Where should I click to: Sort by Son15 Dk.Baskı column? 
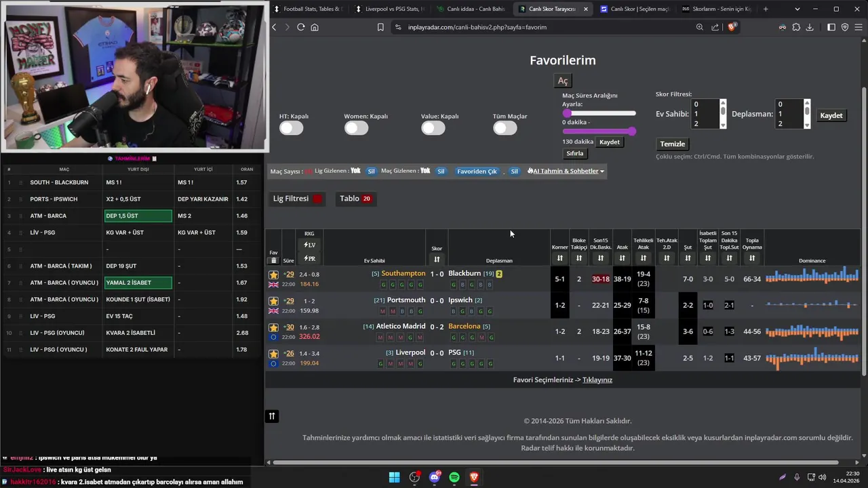(x=600, y=258)
